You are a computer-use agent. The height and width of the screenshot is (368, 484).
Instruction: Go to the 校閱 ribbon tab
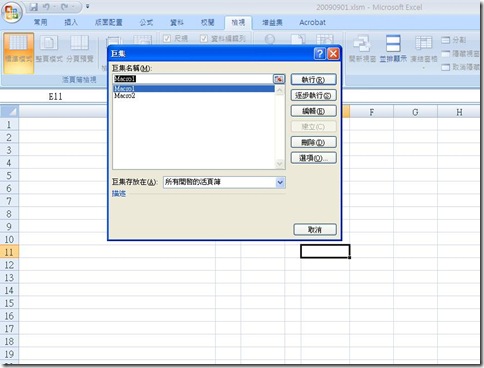click(207, 23)
